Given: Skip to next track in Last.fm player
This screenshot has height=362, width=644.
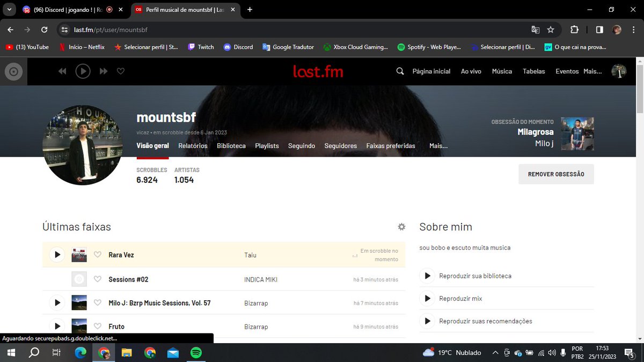Looking at the screenshot, I should point(104,71).
